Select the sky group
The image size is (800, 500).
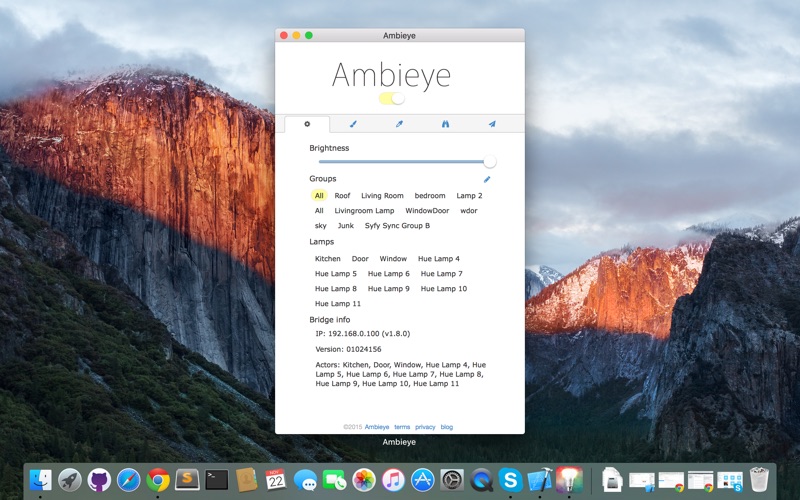[x=320, y=226]
